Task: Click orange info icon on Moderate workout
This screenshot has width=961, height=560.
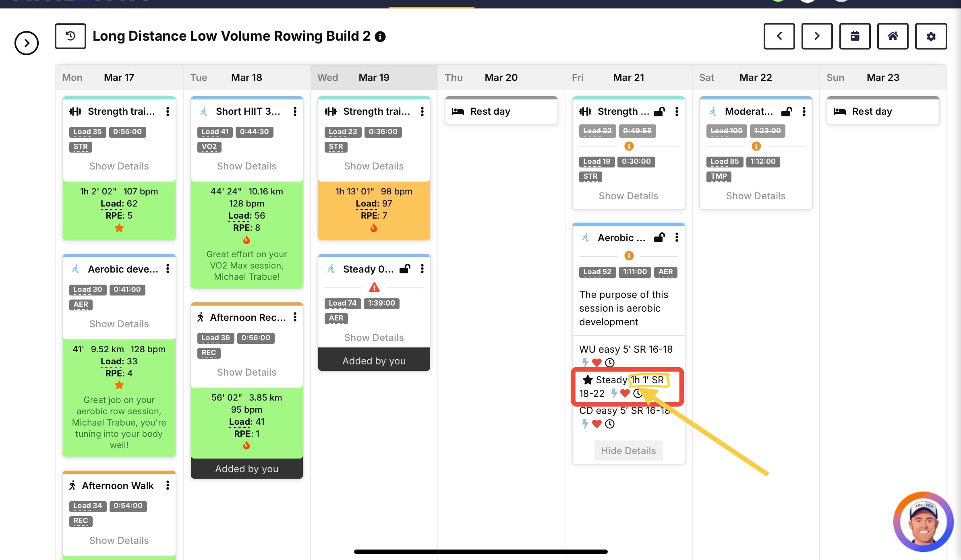Action: click(x=756, y=146)
